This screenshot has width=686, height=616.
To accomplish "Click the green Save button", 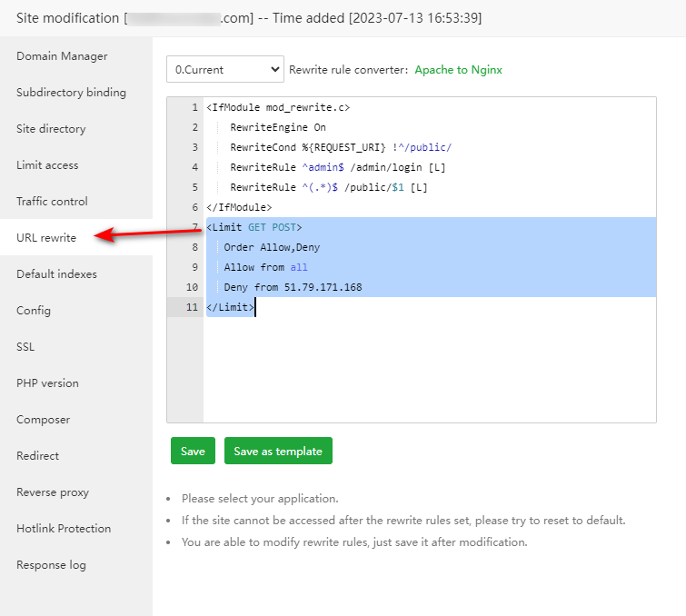I will 193,452.
